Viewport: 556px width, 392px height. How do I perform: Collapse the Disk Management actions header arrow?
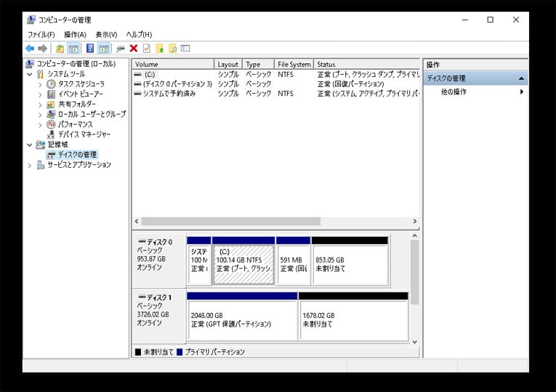click(x=520, y=78)
